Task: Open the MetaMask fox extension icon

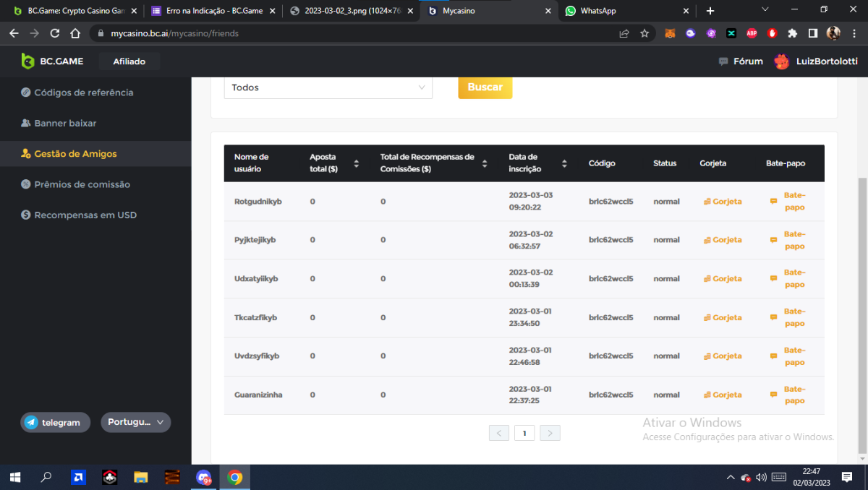Action: [671, 33]
